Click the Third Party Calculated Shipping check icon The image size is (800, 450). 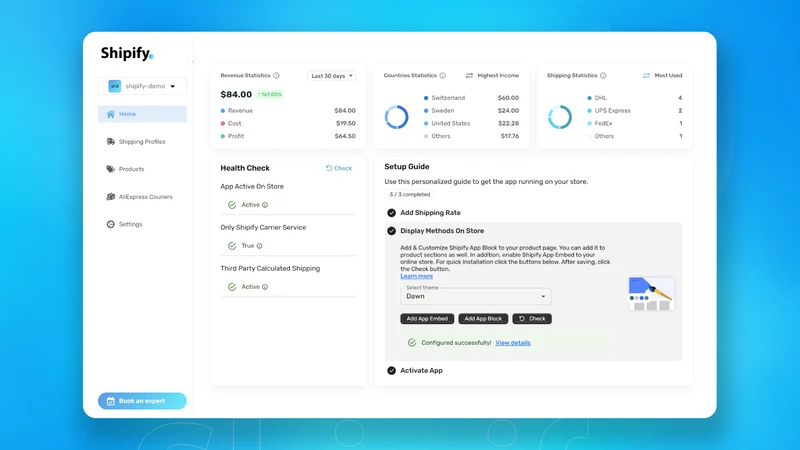tap(232, 287)
